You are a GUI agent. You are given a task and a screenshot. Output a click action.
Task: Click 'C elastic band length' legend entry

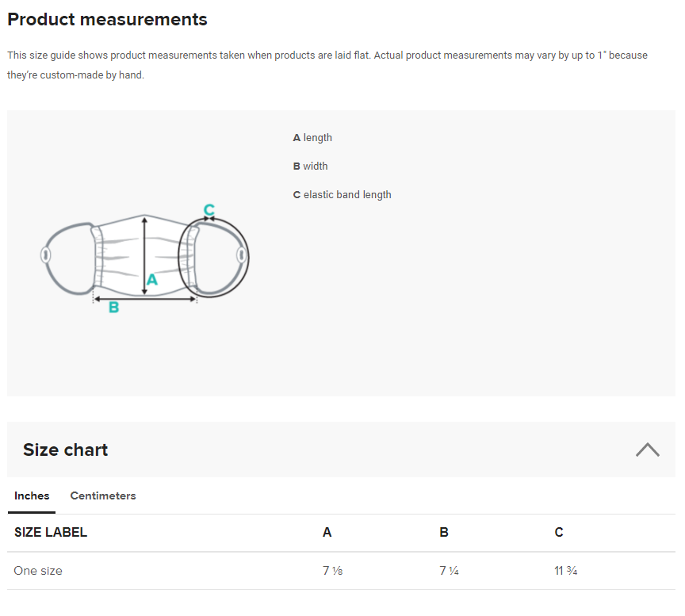[x=342, y=195]
